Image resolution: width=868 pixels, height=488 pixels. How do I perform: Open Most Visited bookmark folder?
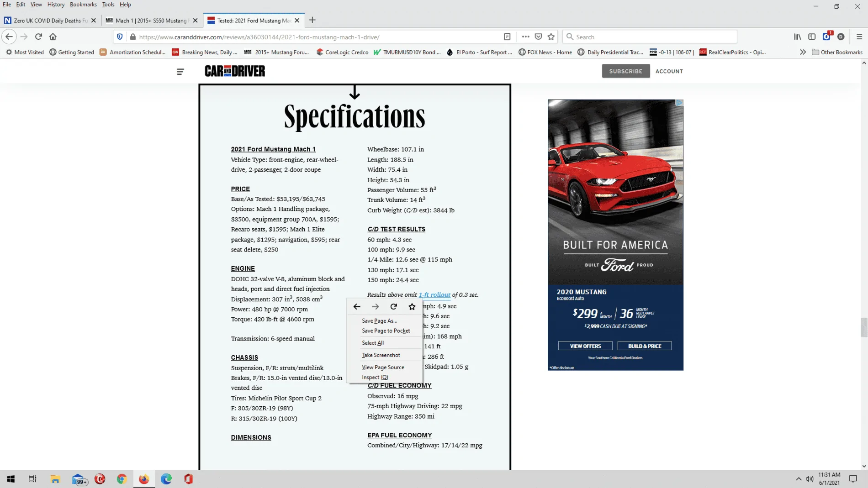point(25,52)
